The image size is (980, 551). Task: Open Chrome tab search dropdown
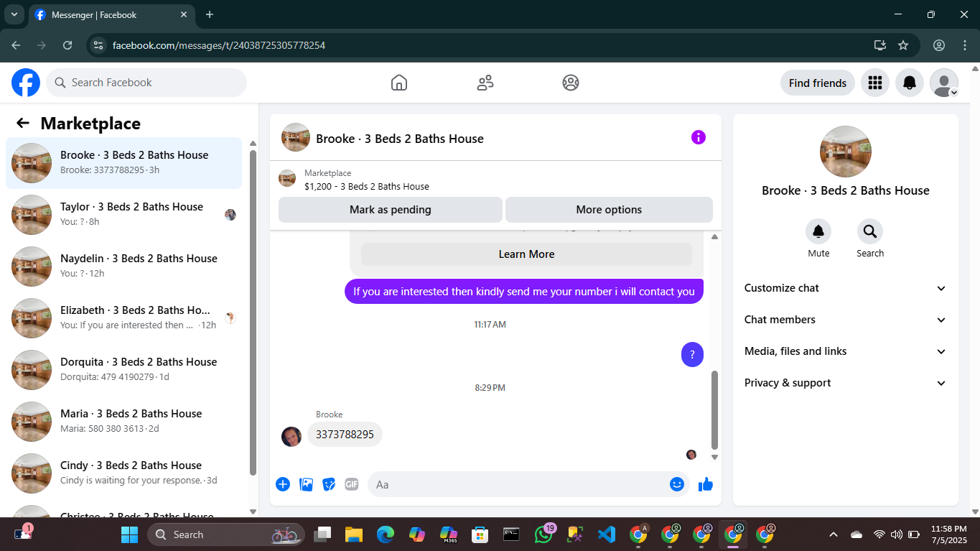point(14,14)
